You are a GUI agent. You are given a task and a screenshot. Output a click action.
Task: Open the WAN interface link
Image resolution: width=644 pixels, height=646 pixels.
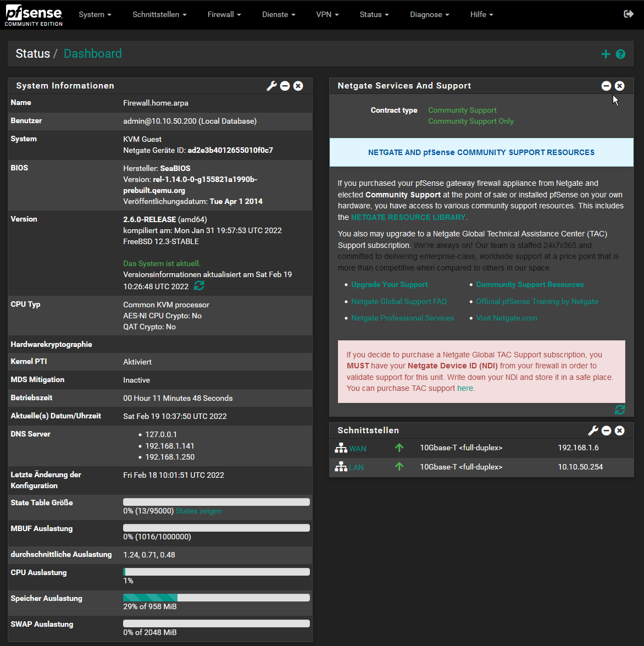(357, 449)
